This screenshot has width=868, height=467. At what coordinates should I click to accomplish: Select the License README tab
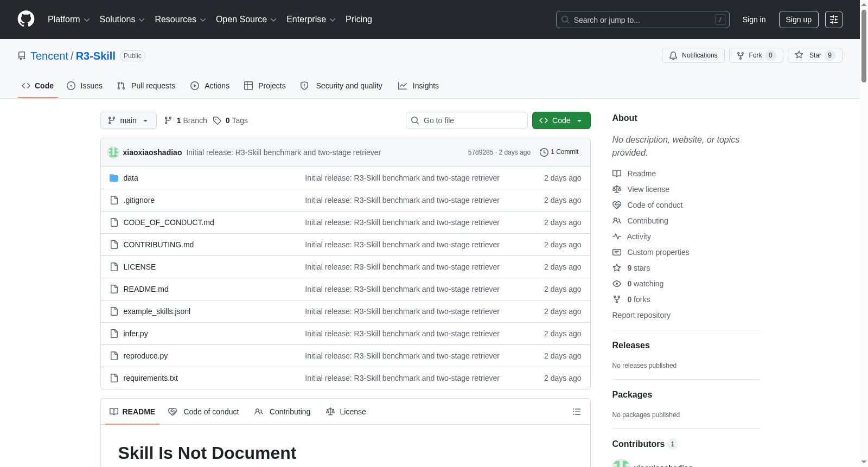pos(346,412)
